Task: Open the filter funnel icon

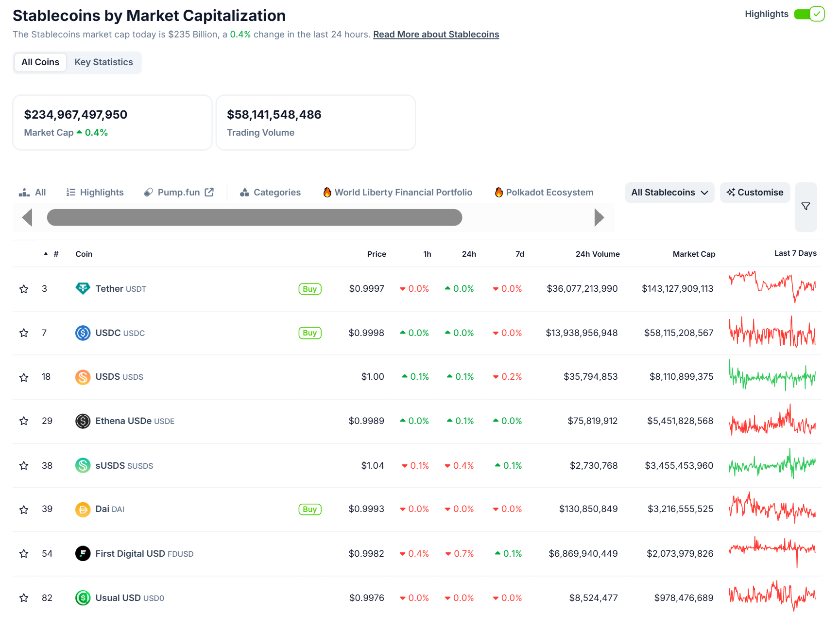Action: coord(806,207)
